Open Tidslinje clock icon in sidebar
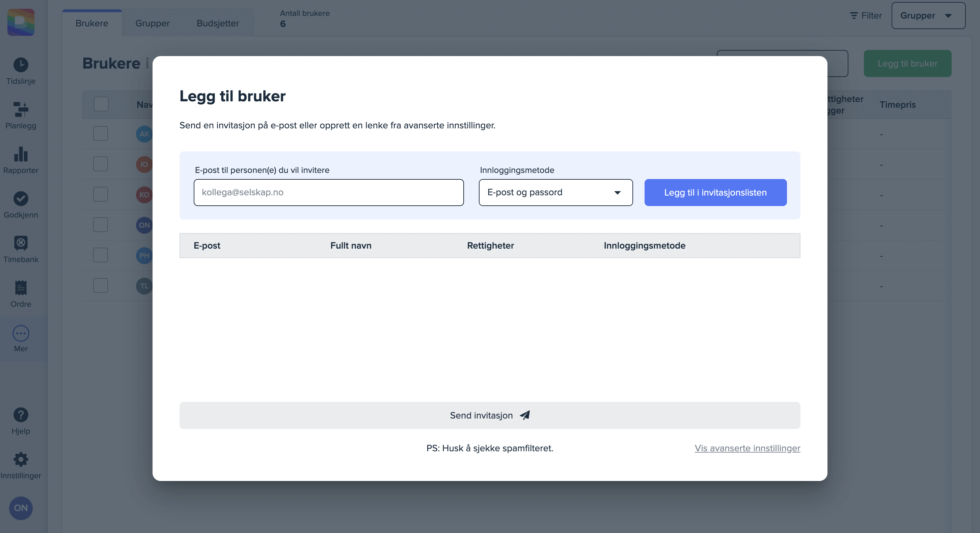Screen dimensions: 980x533 [x=21, y=65]
